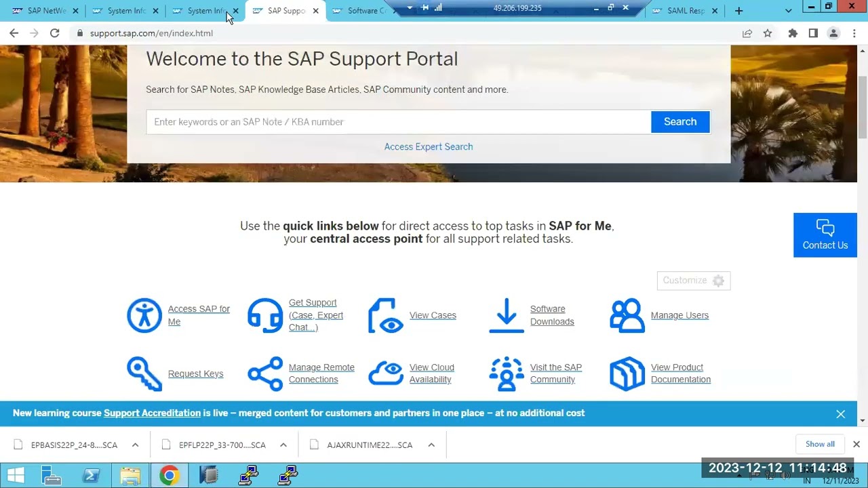Expand options for EPBASIS22P download
The height and width of the screenshot is (488, 868).
click(135, 445)
